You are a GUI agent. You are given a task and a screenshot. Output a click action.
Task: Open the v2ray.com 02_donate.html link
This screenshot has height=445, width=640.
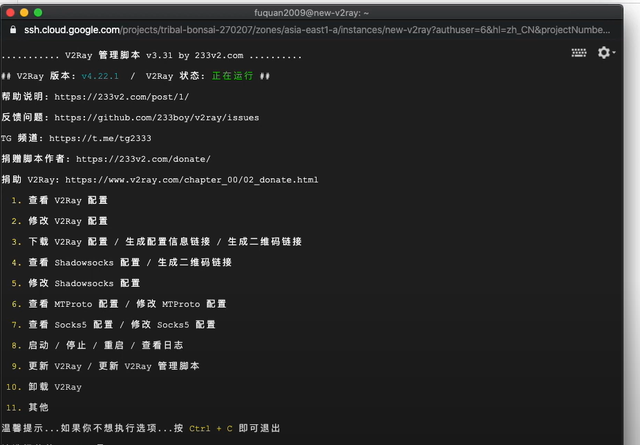tap(191, 180)
